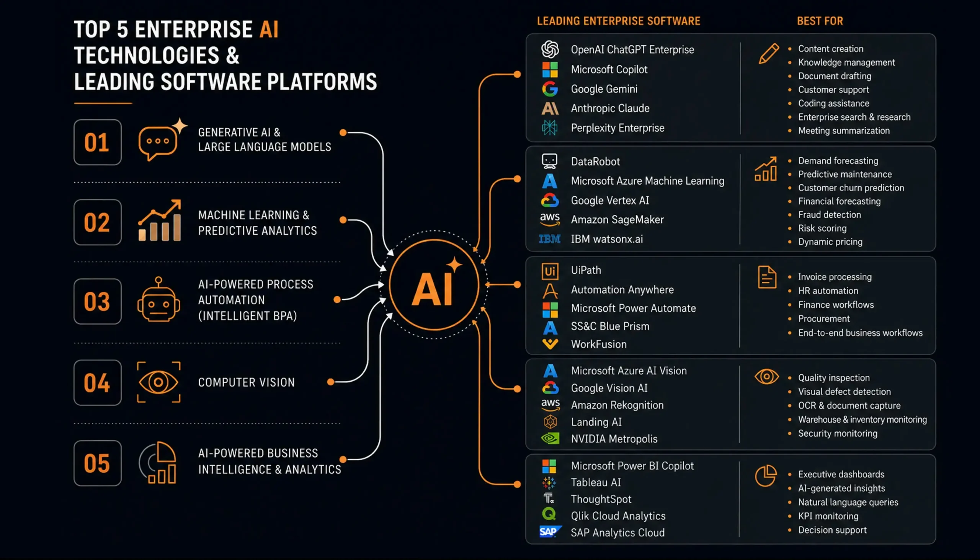Screen dimensions: 980x560
Task: Click the growth chart icon beside Demand forecasting
Action: [x=765, y=168]
